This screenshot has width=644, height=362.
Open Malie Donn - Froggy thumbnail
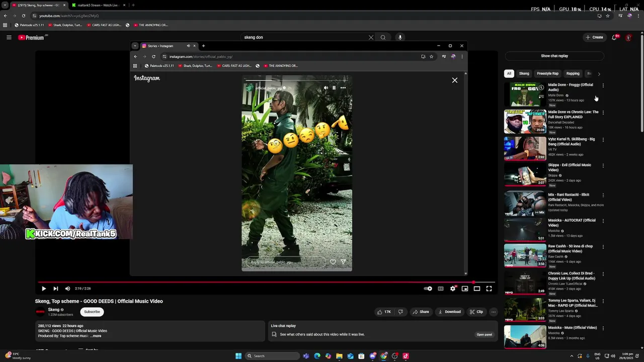525,94
